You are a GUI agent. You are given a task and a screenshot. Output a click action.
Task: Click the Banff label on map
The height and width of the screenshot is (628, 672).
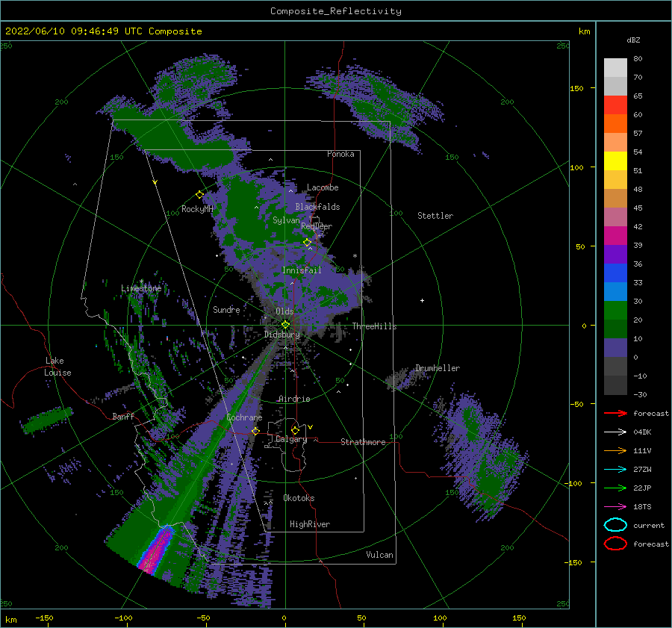pyautogui.click(x=123, y=416)
